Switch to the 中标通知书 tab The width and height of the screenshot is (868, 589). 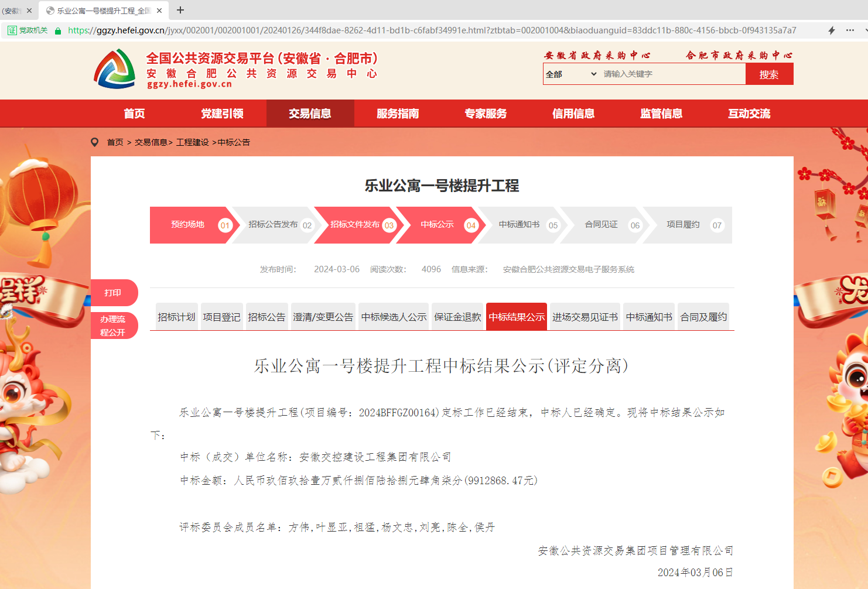click(648, 316)
